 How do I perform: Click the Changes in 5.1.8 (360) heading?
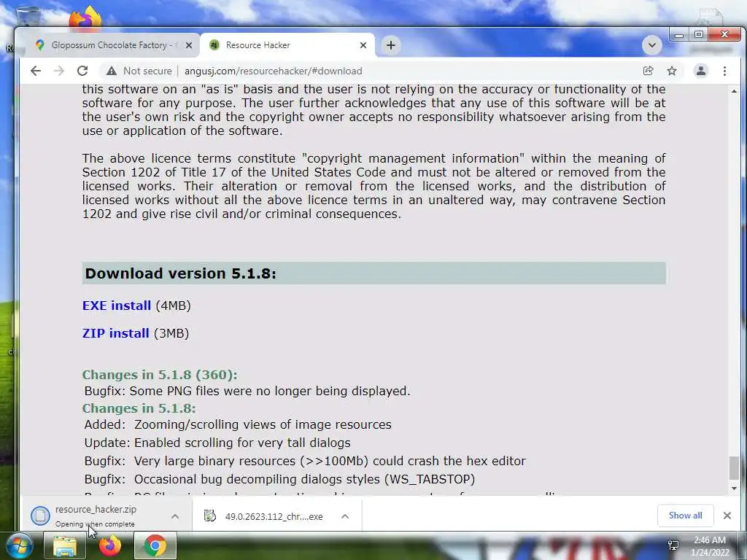160,375
